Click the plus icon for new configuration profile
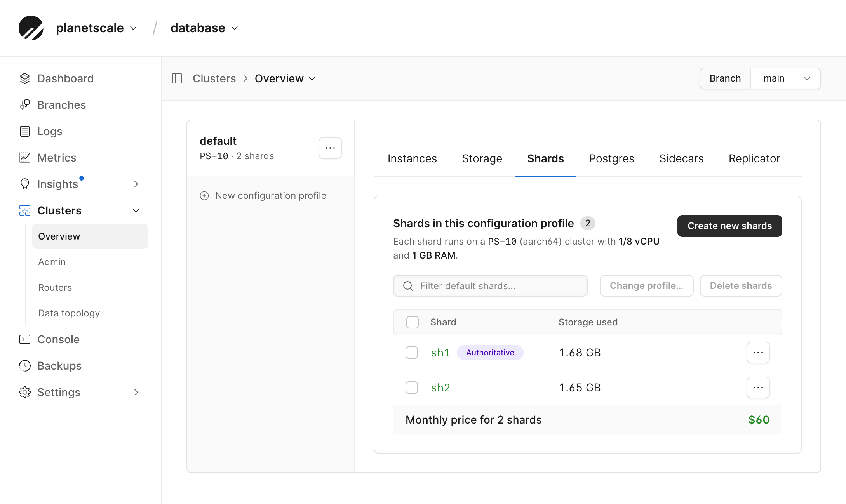Viewport: 846px width, 504px height. point(204,196)
